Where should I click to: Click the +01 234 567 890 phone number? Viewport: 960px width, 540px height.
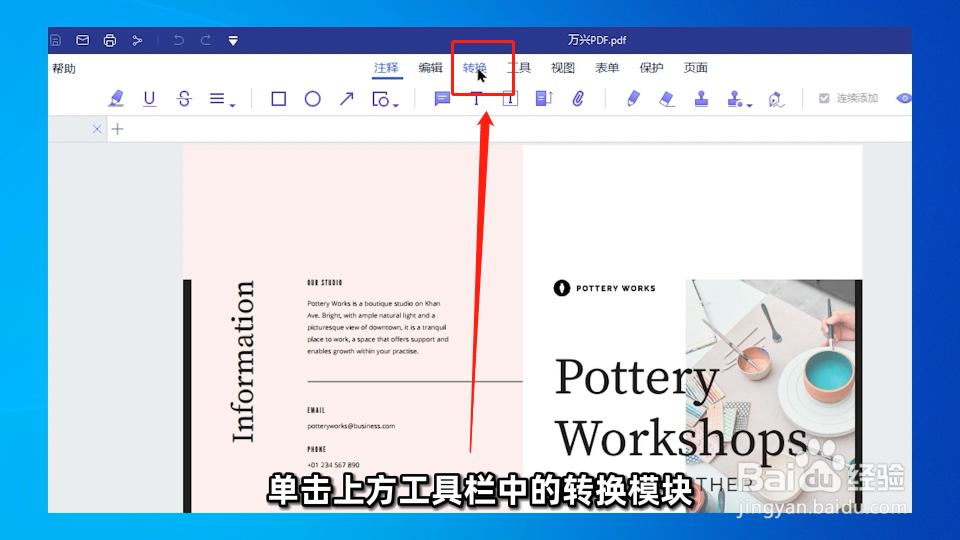(x=333, y=465)
